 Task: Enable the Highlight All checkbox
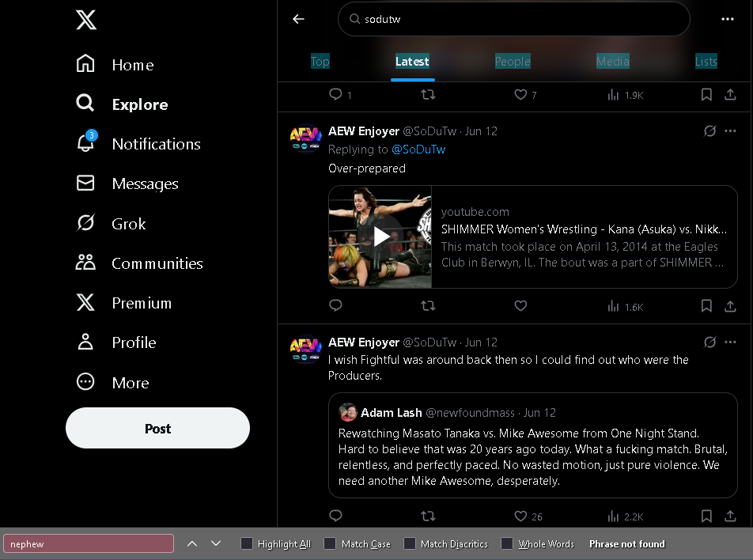pos(246,543)
